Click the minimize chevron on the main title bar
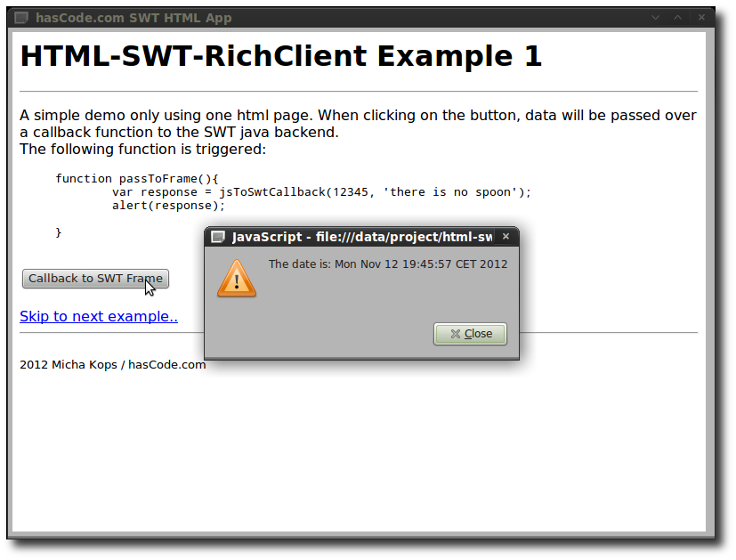This screenshot has width=736, height=560. pyautogui.click(x=655, y=17)
